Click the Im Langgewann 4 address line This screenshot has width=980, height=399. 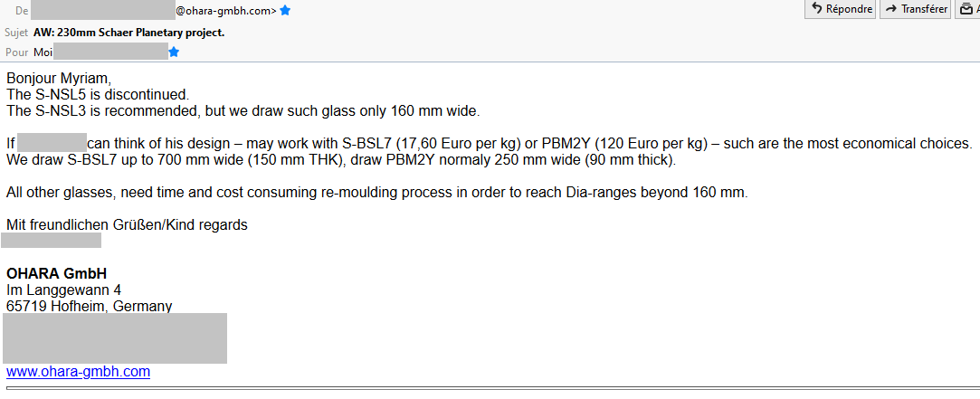tap(63, 290)
